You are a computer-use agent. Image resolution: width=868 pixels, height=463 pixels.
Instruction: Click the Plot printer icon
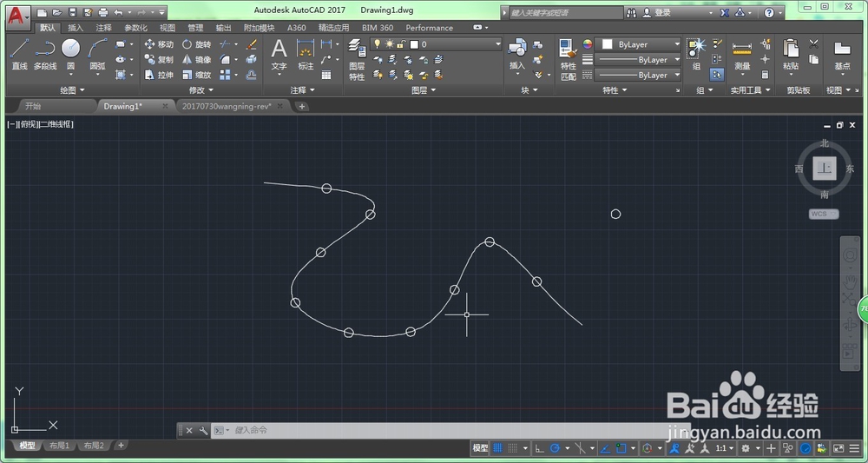[103, 12]
